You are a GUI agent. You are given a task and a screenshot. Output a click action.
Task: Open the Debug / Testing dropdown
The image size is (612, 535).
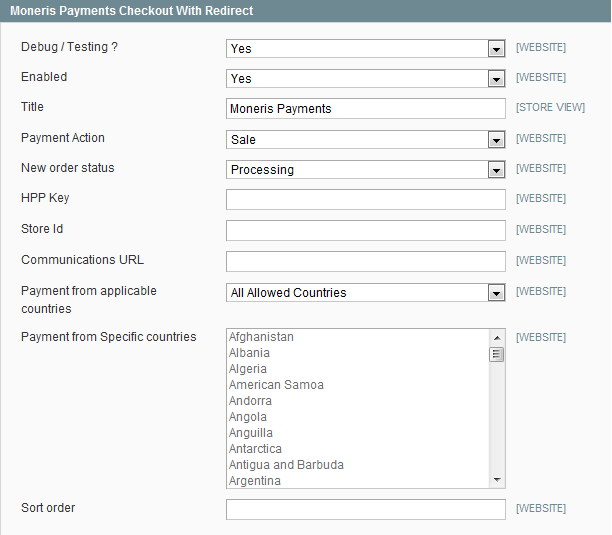(x=366, y=49)
